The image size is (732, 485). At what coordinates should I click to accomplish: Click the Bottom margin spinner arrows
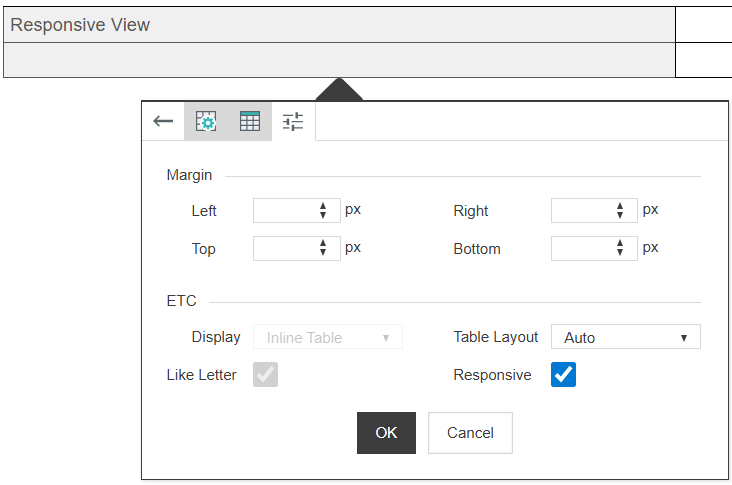[620, 248]
